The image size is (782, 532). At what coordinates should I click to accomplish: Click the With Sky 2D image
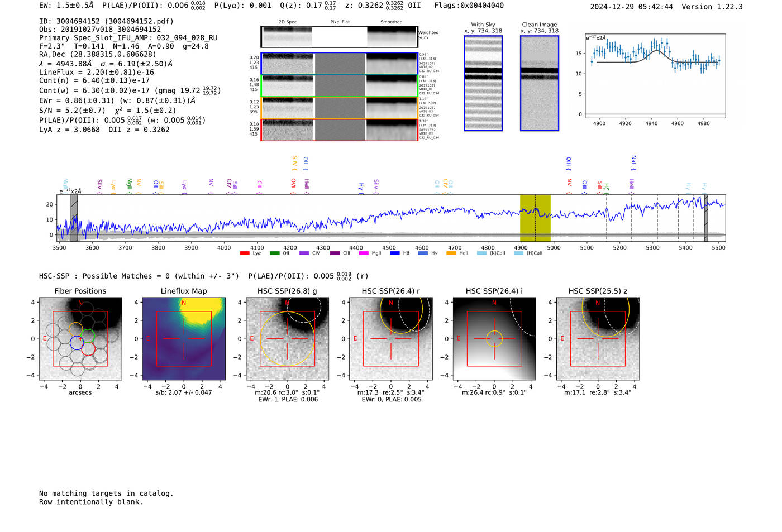[x=483, y=83]
